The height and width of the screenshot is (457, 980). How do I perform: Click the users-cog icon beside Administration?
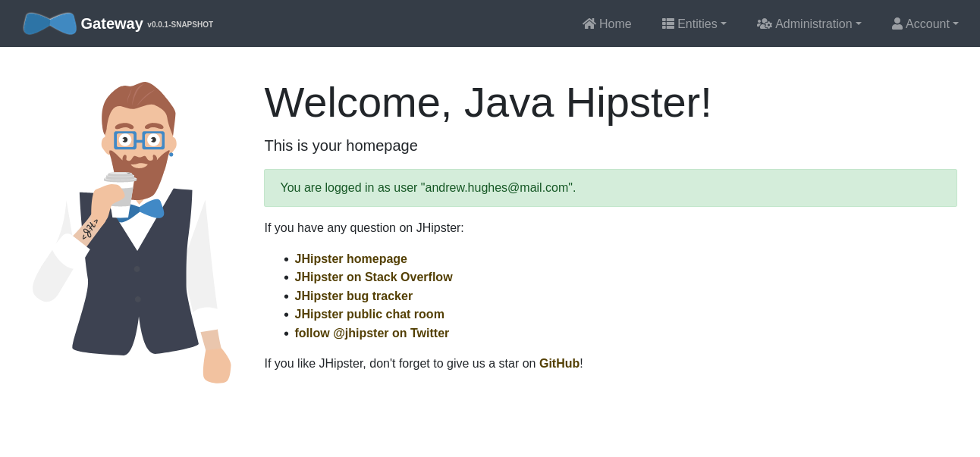coord(765,23)
